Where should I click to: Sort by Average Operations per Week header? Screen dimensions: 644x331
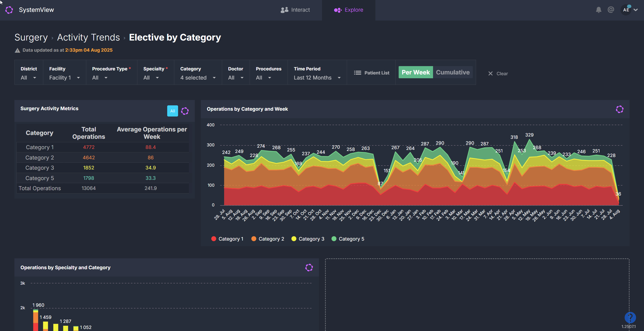tap(152, 133)
